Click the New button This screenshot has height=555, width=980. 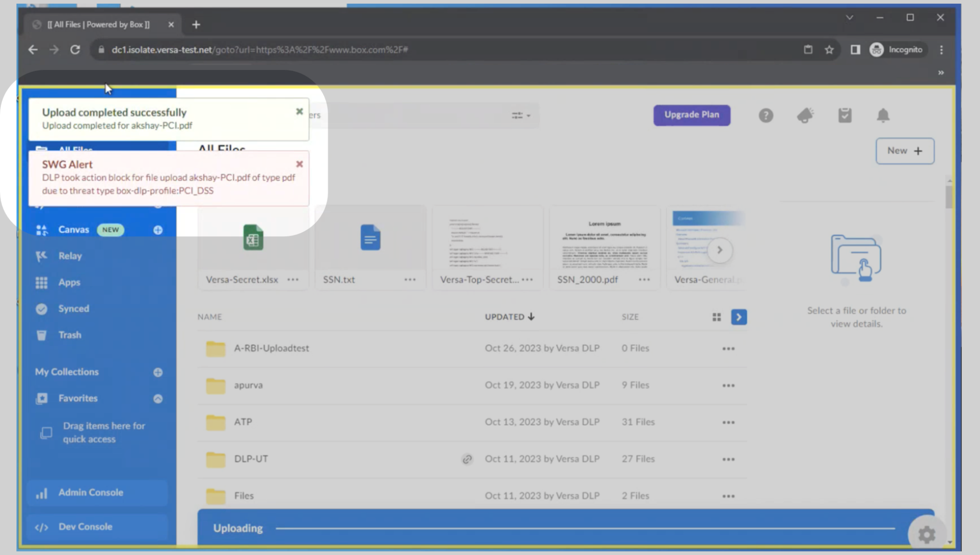coord(904,151)
